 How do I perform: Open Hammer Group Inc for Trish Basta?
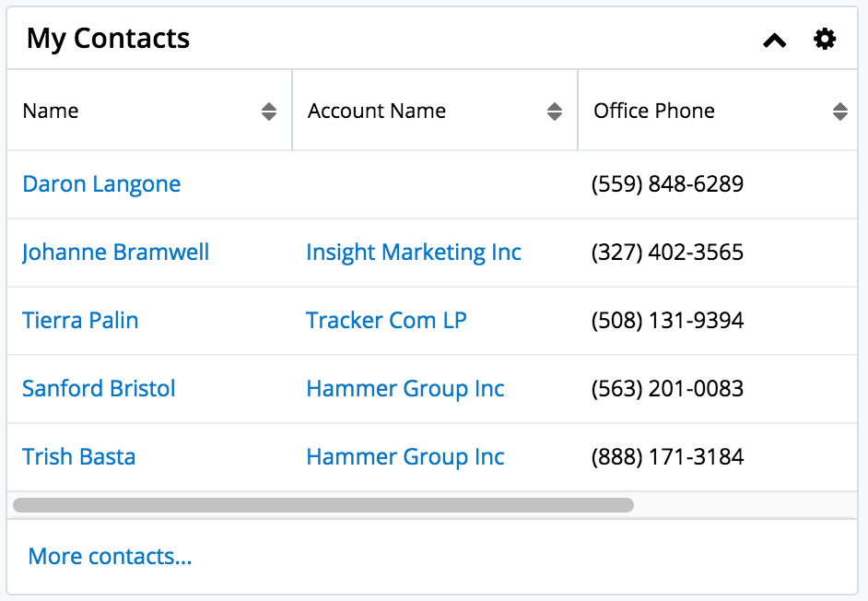pyautogui.click(x=405, y=457)
